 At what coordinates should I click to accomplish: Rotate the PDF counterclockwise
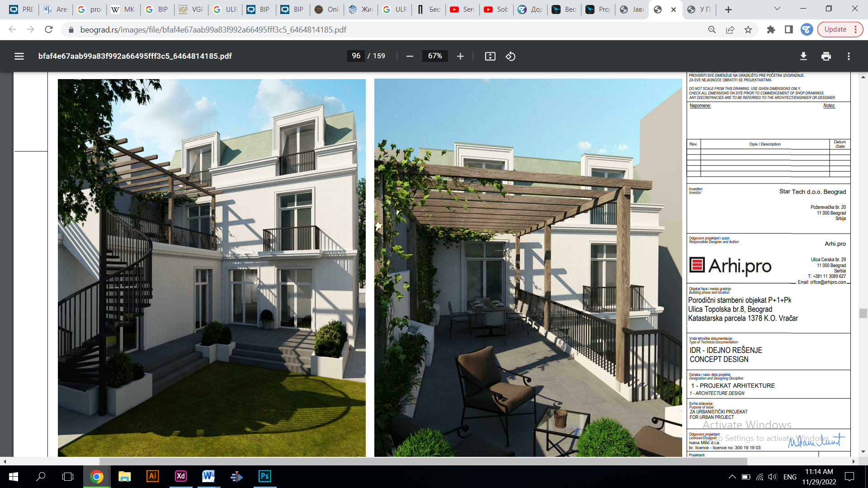point(510,56)
